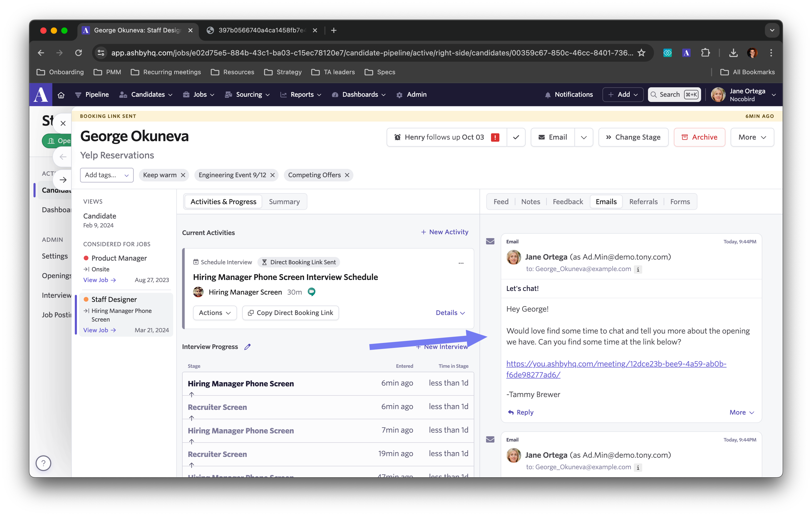The width and height of the screenshot is (812, 516).
Task: Close candidate panel with X icon
Action: 63,123
